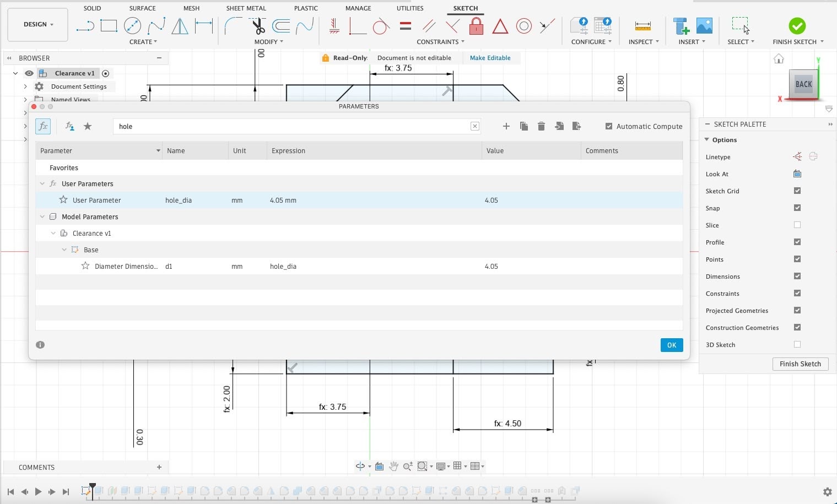Open the INSPECT dropdown menu

point(644,42)
